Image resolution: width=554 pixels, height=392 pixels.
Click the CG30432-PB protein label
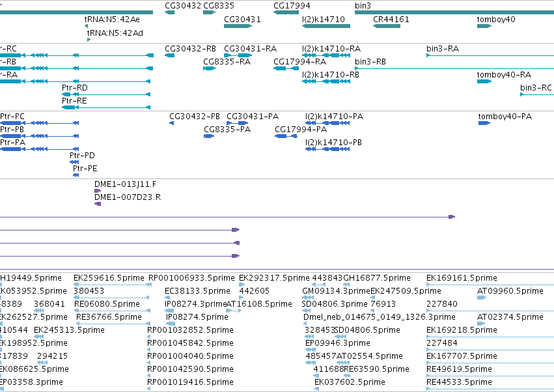[195, 117]
